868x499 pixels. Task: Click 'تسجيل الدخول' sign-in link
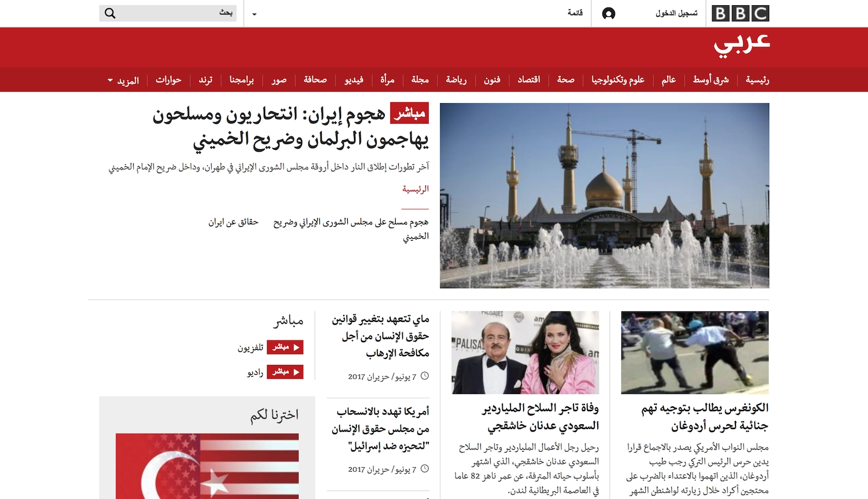tap(676, 13)
